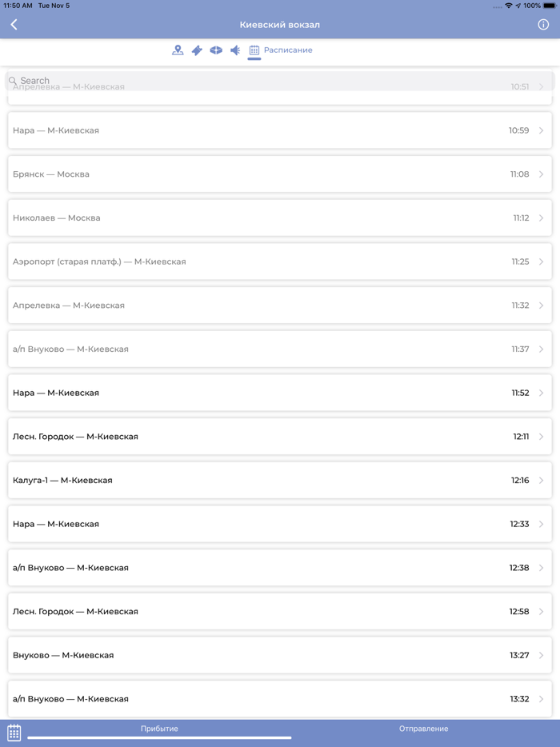Viewport: 560px width, 747px height.
Task: Click the search magnifier icon
Action: pyautogui.click(x=11, y=80)
